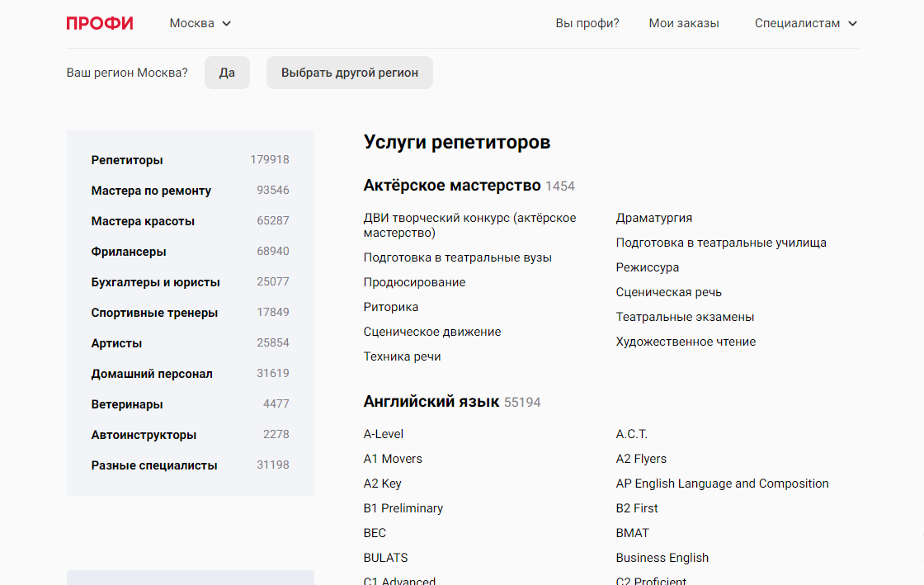Click A.C.T. link

click(x=631, y=434)
